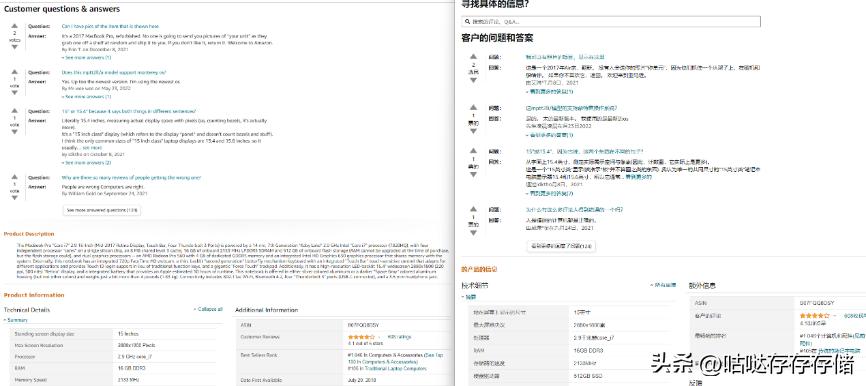866x386 pixels.
Task: Collapse all technical details on the Chinese page
Action: coord(663,285)
